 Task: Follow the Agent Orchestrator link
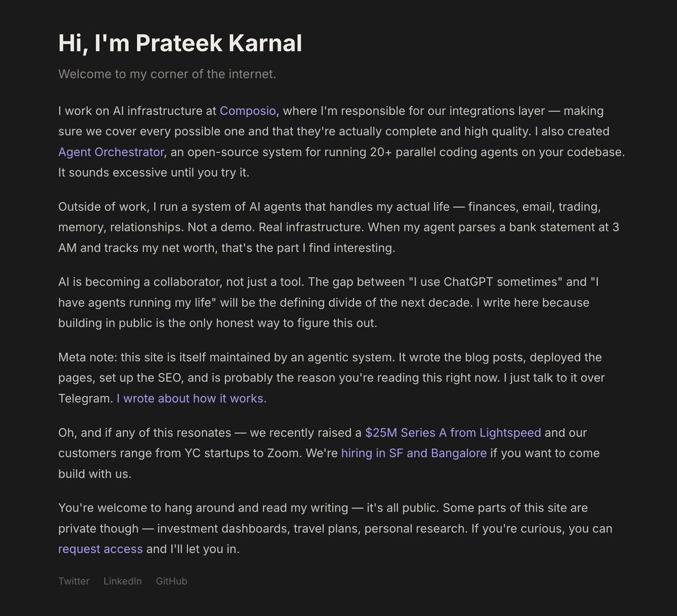point(111,152)
